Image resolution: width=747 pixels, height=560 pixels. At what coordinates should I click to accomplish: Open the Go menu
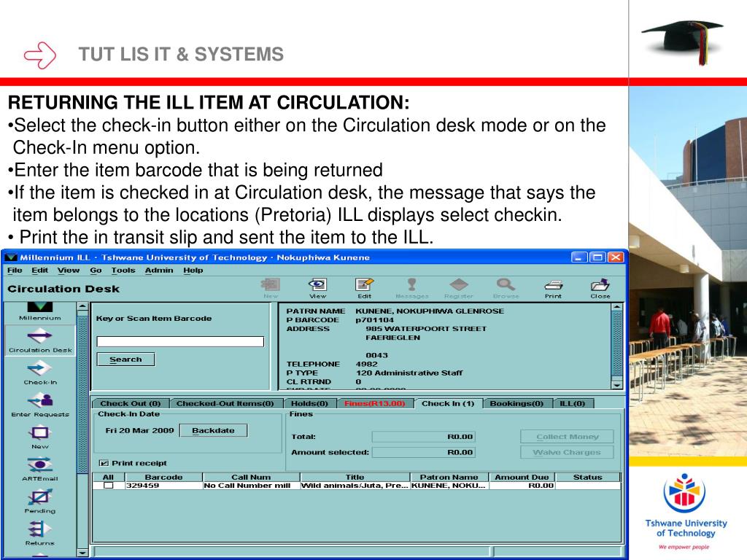point(96,270)
